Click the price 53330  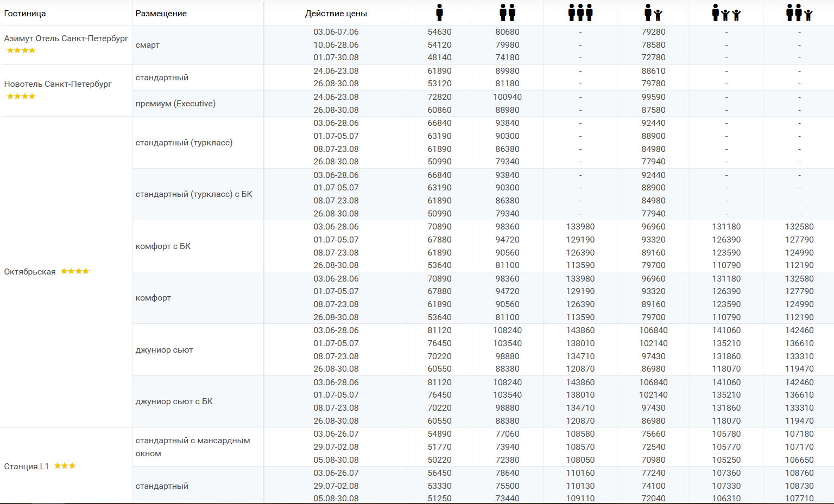tap(439, 486)
